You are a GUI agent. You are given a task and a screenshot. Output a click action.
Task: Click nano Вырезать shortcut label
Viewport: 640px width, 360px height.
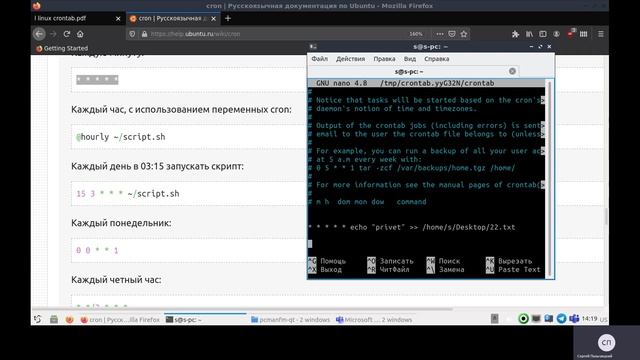tap(515, 261)
